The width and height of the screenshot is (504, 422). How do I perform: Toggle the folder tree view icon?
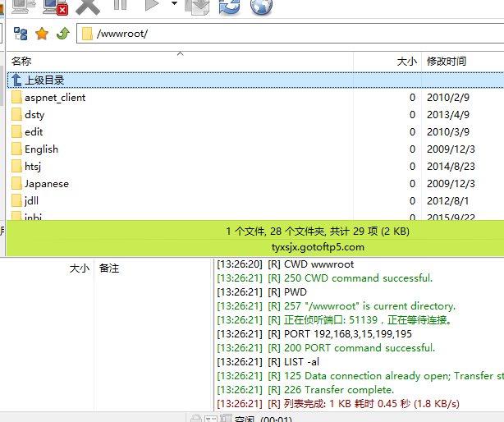click(x=21, y=34)
